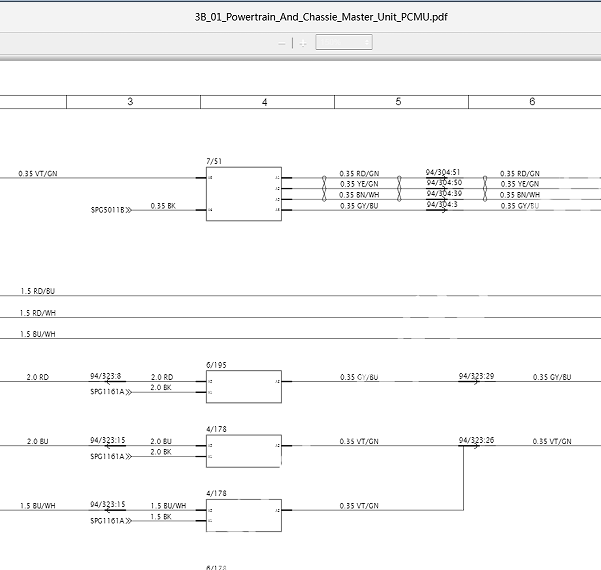Click 2.0 RD label right of 94/323:8
601x570 pixels.
[162, 377]
